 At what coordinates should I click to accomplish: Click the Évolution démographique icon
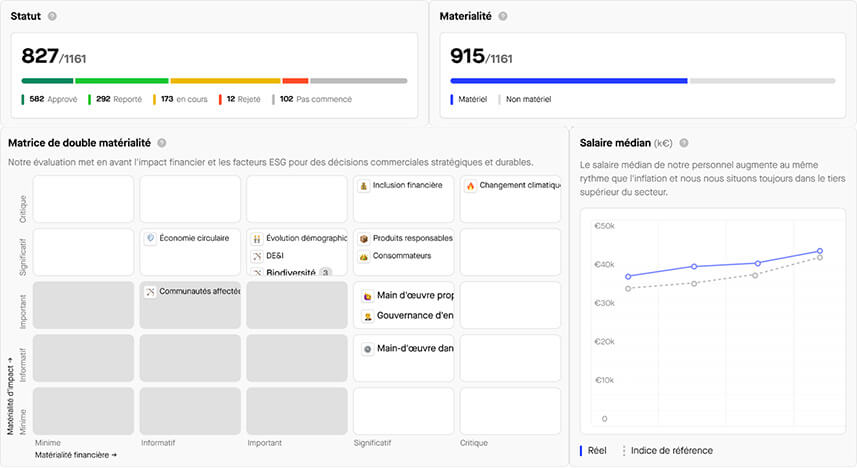pos(257,239)
